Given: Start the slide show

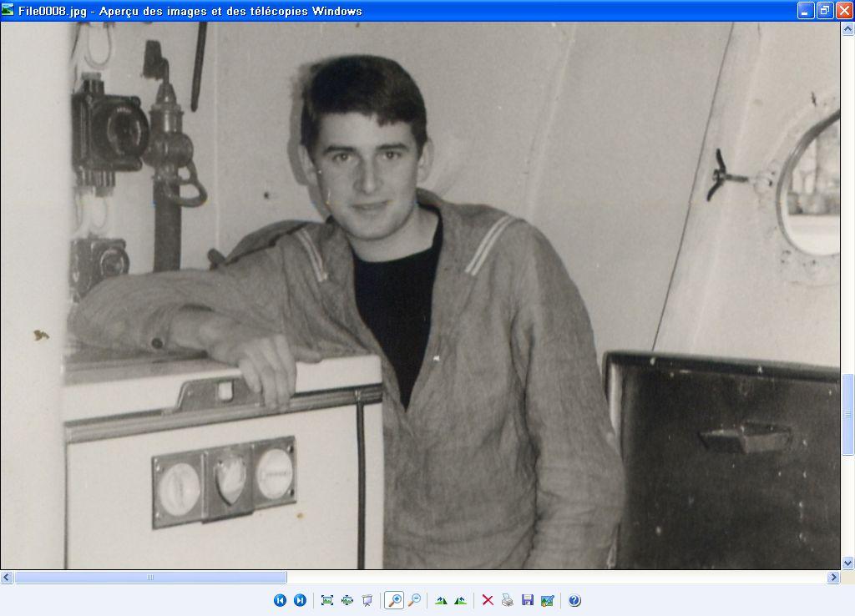Looking at the screenshot, I should coord(367,600).
